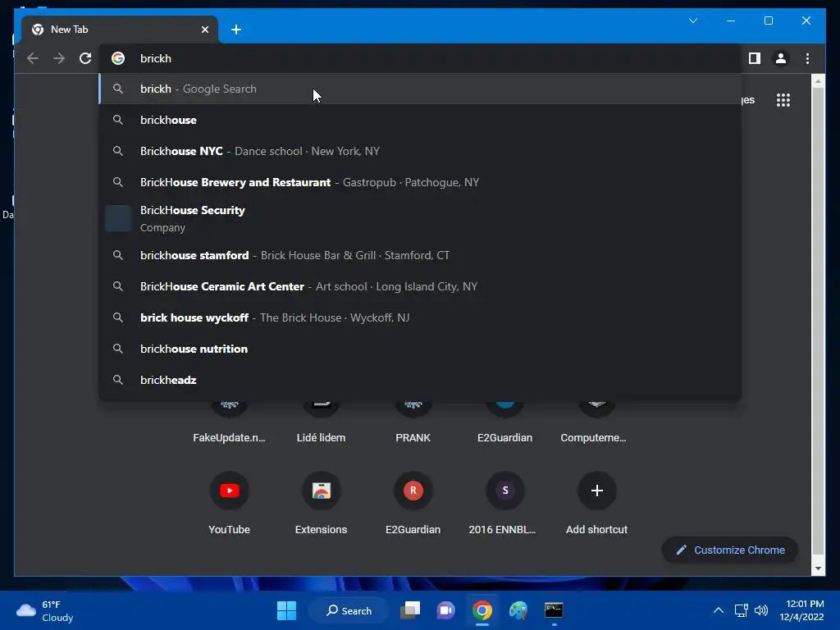The image size is (840, 630).
Task: Open the Paint taskbar icon
Action: pos(518,610)
